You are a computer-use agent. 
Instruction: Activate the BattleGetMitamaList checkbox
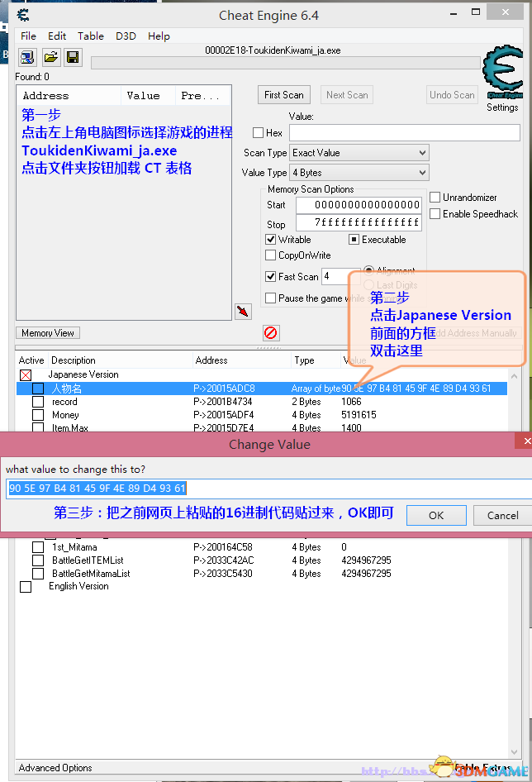click(38, 574)
